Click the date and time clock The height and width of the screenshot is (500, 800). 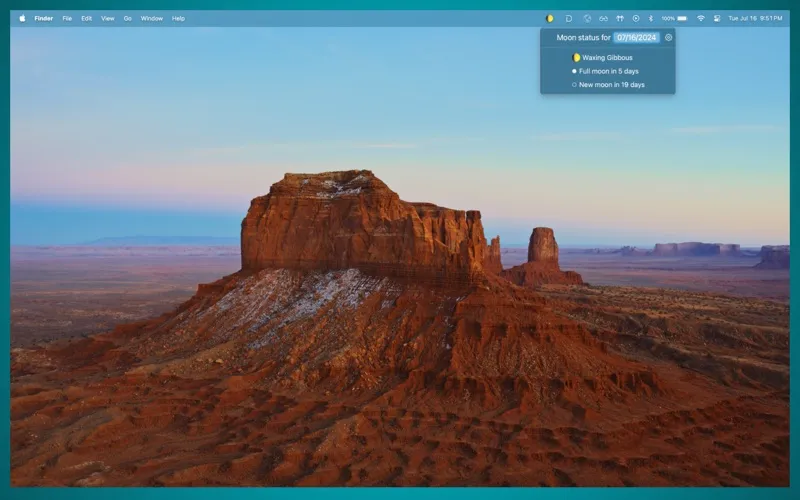755,18
